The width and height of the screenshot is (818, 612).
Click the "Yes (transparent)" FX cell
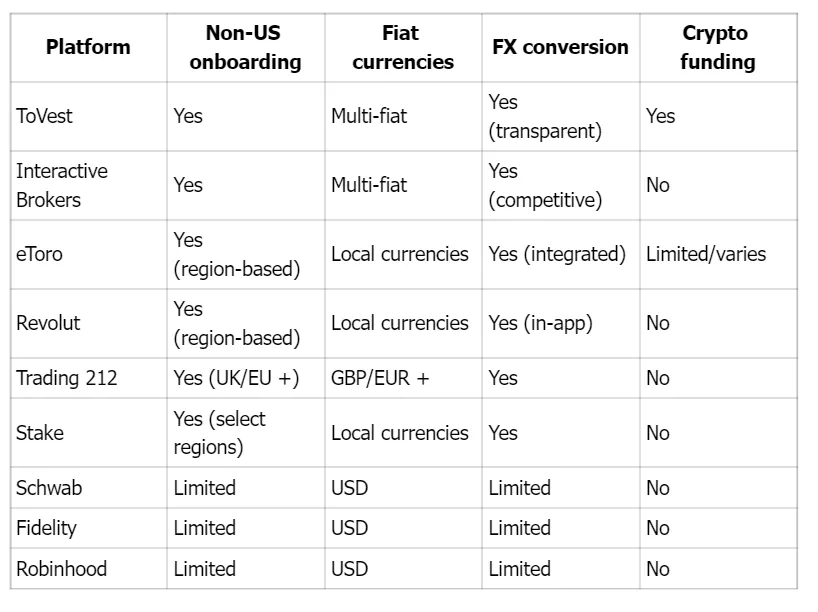545,116
